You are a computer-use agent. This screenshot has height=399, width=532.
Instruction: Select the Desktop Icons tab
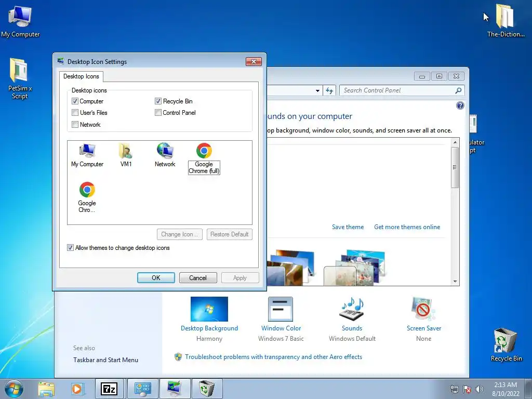[x=81, y=76]
